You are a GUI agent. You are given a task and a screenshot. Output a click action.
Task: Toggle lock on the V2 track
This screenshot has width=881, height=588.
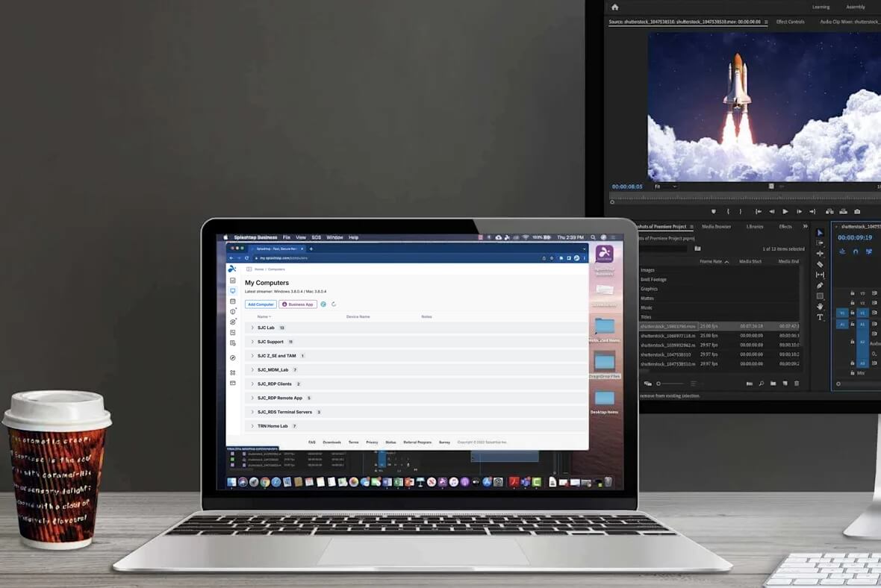[x=853, y=303]
